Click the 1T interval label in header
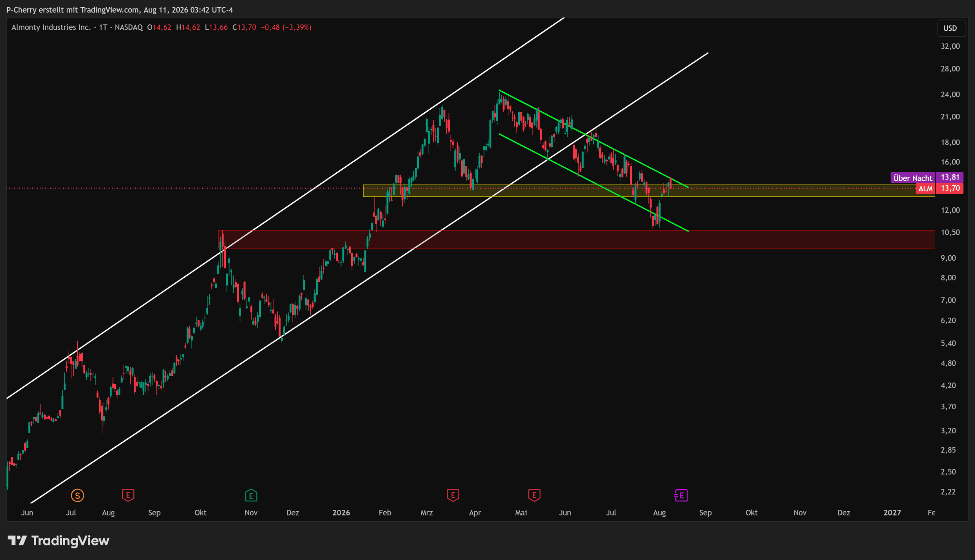975x560 pixels. [x=103, y=27]
